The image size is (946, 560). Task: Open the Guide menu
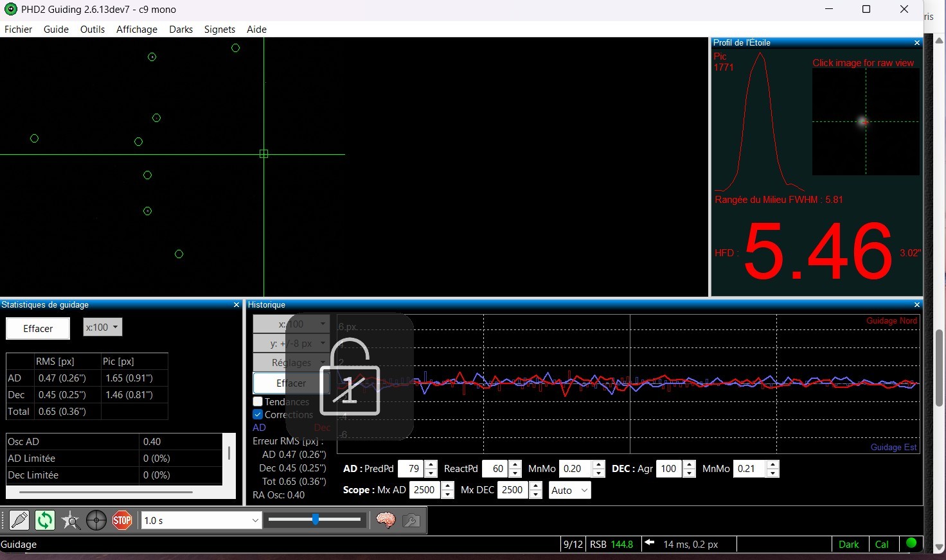56,30
